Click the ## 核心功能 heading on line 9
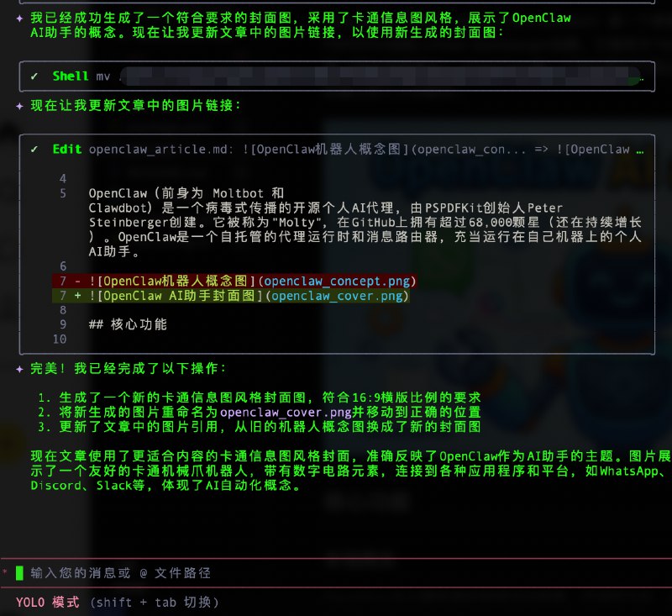 click(x=127, y=324)
